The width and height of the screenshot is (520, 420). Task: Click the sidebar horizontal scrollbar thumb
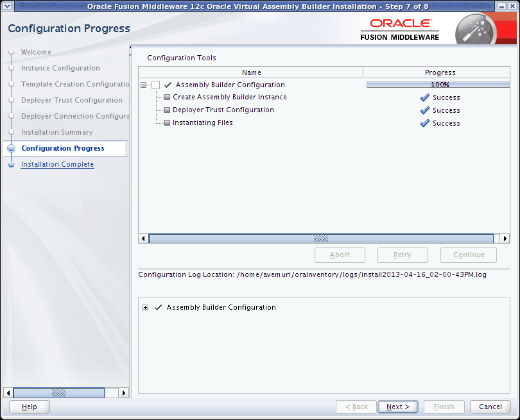[x=58, y=393]
